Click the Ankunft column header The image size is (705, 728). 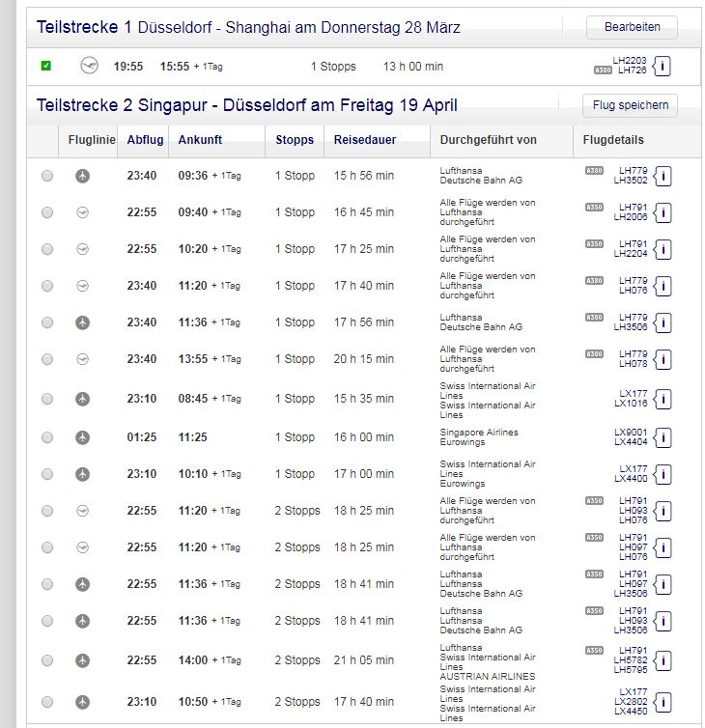[x=200, y=140]
